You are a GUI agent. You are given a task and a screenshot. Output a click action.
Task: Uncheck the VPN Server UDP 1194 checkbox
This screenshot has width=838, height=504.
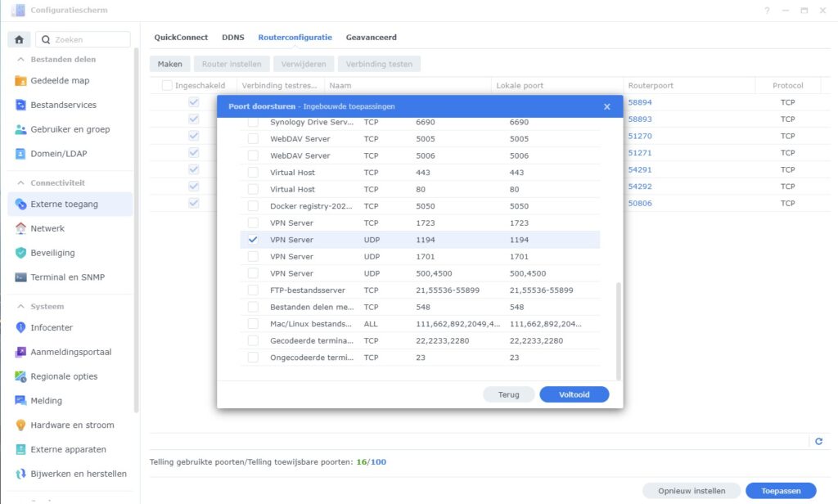pyautogui.click(x=253, y=240)
